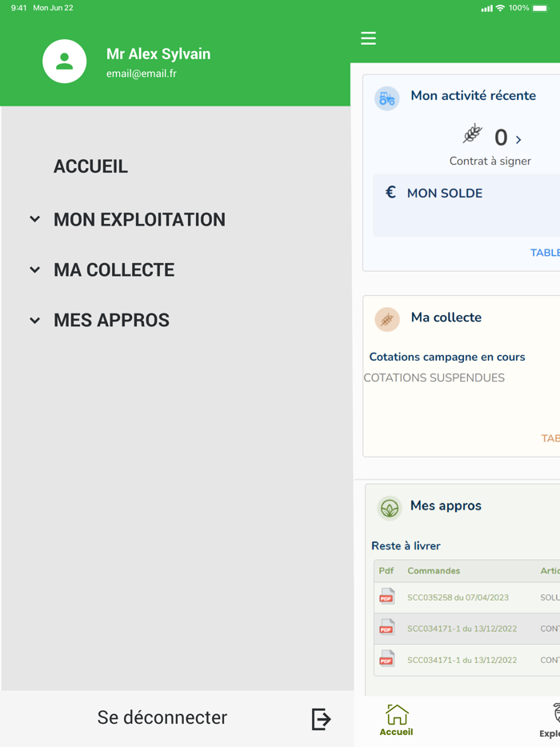560x747 pixels.
Task: Open PDF icon in the second SCC034171-1 row
Action: [x=386, y=628]
